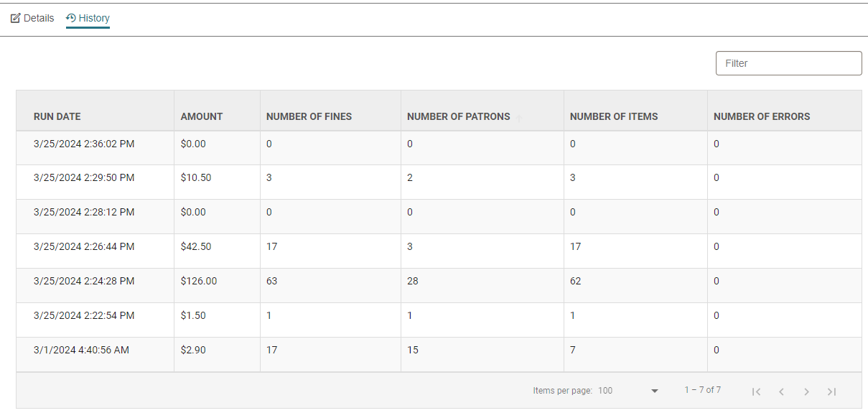Sort by Number of Errors header
The width and height of the screenshot is (868, 413).
click(762, 116)
